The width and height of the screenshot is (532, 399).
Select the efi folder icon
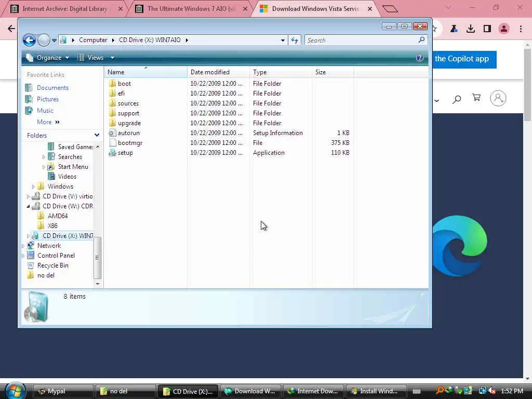point(113,94)
